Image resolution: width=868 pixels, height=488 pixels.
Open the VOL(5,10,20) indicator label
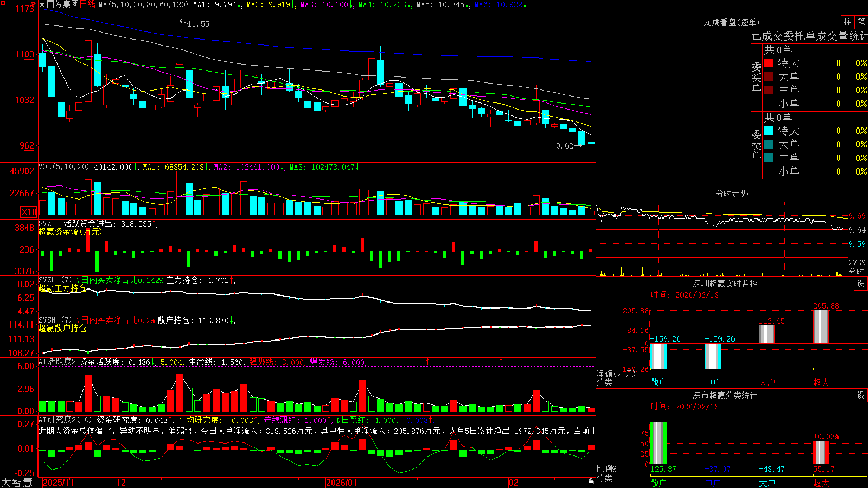pos(63,167)
